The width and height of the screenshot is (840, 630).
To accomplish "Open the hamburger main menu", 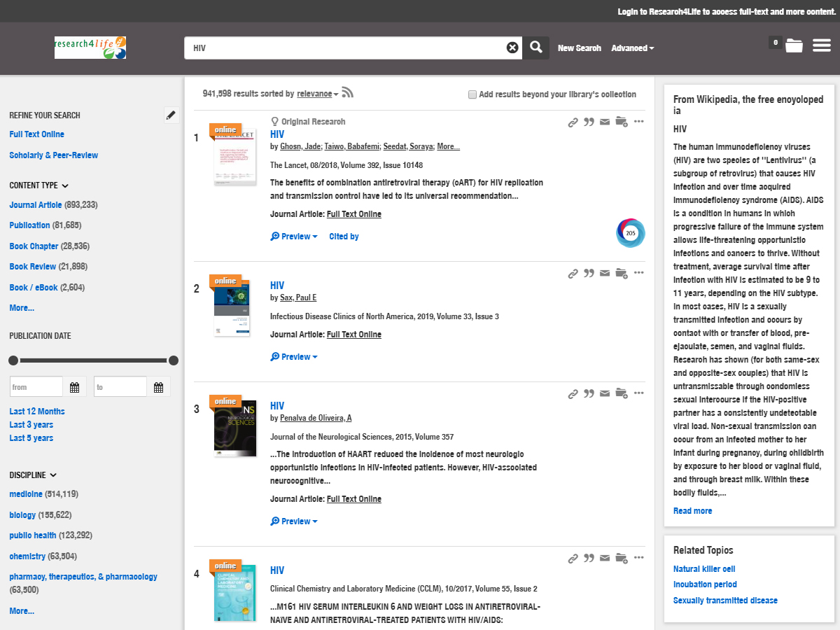I will 821,45.
